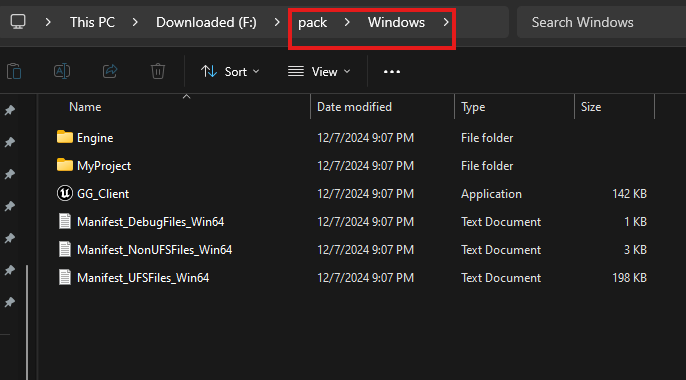Viewport: 686px width, 380px height.
Task: Select the GG_Client Unreal application icon
Action: (x=65, y=193)
